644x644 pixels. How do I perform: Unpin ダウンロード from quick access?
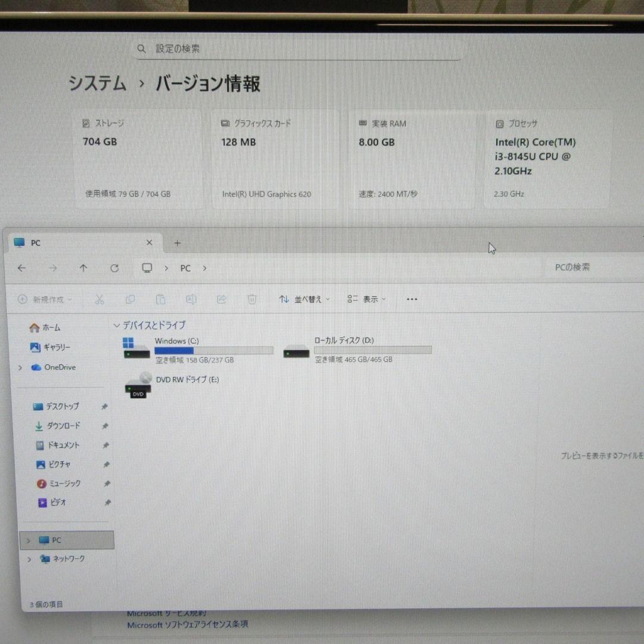coord(105,426)
